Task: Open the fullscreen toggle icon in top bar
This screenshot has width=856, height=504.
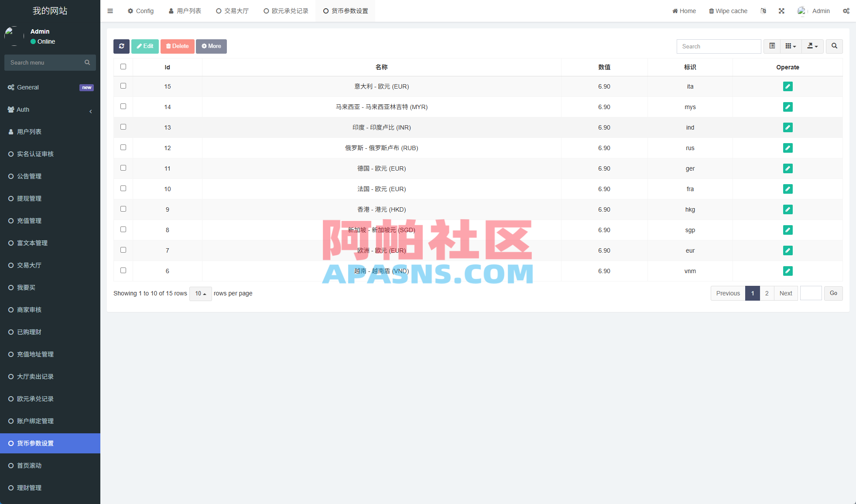Action: pos(781,10)
